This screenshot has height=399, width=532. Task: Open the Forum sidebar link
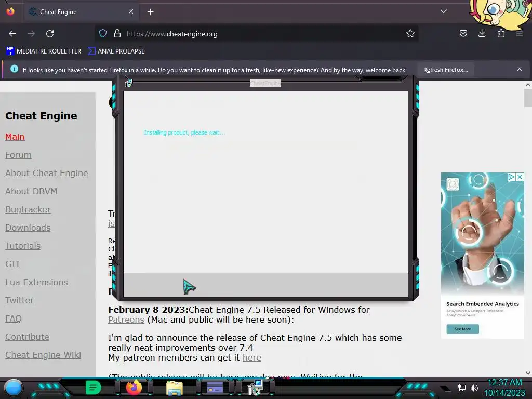(x=18, y=155)
